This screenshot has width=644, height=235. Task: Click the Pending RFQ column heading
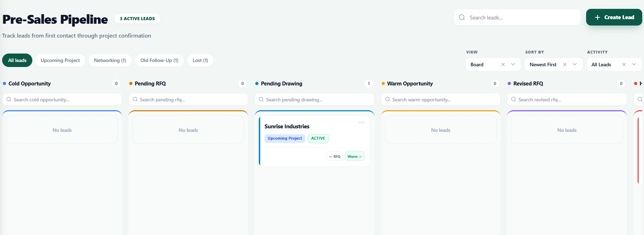tap(150, 84)
